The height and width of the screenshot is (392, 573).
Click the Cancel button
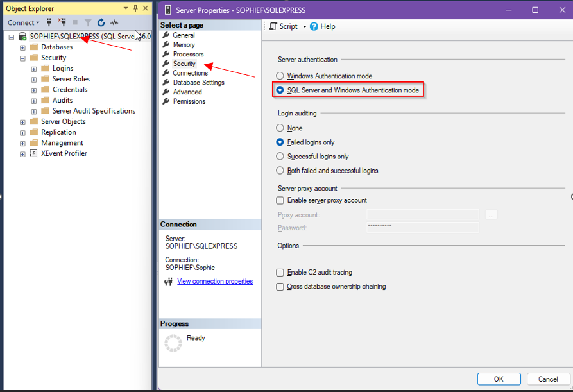click(548, 379)
